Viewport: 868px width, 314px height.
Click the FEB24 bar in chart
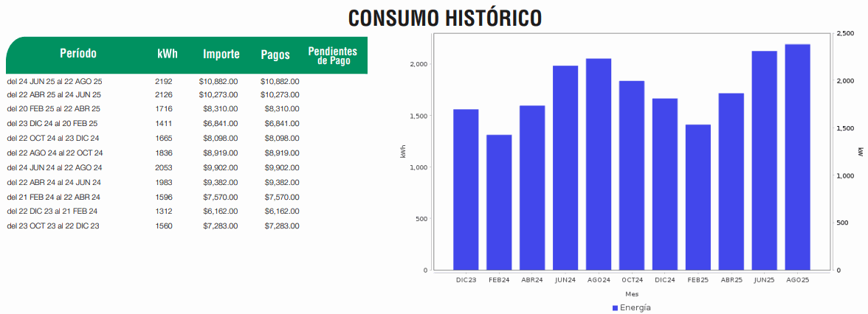499,202
